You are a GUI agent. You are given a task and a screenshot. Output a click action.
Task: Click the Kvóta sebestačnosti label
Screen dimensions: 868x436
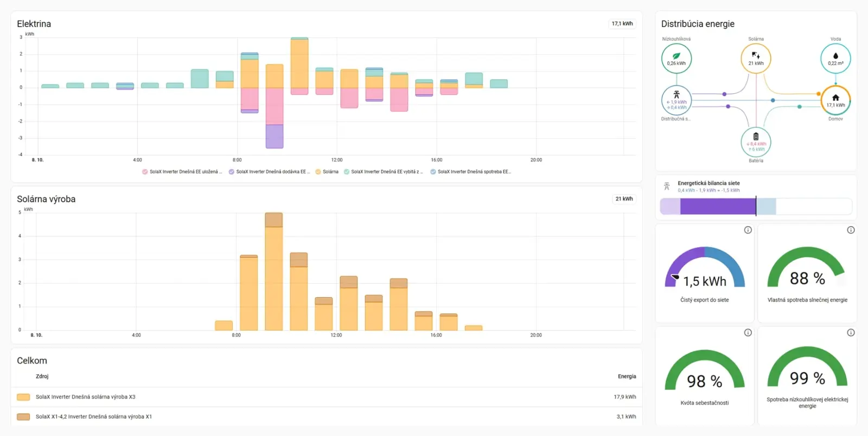pyautogui.click(x=705, y=403)
